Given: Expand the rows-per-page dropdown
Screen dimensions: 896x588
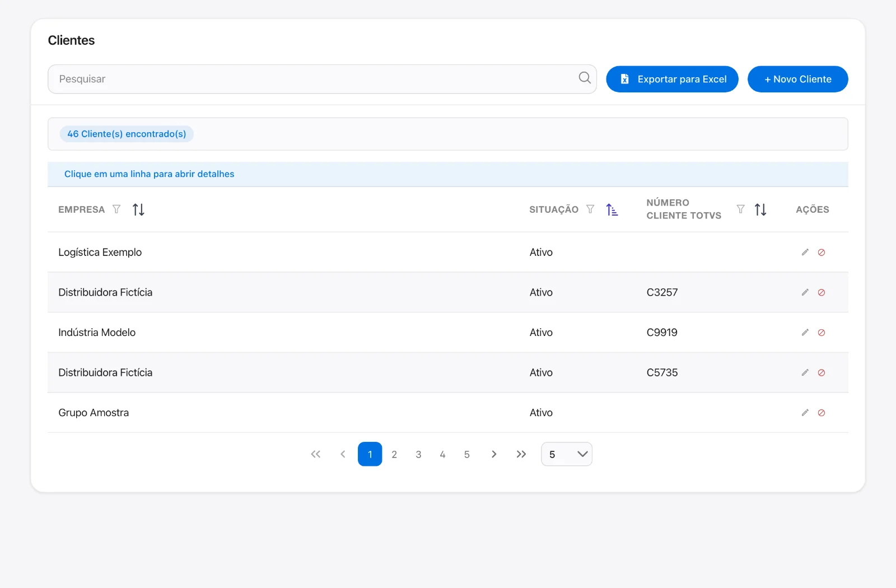Looking at the screenshot, I should [567, 454].
